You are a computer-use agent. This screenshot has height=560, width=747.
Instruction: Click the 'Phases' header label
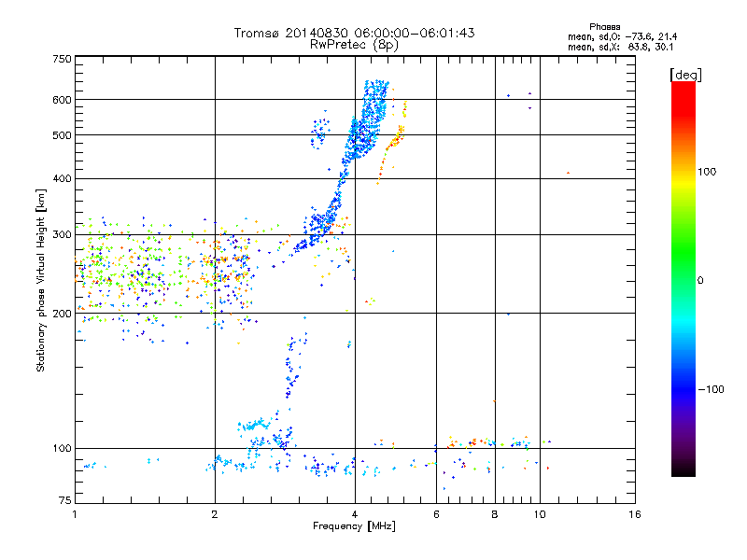(605, 27)
